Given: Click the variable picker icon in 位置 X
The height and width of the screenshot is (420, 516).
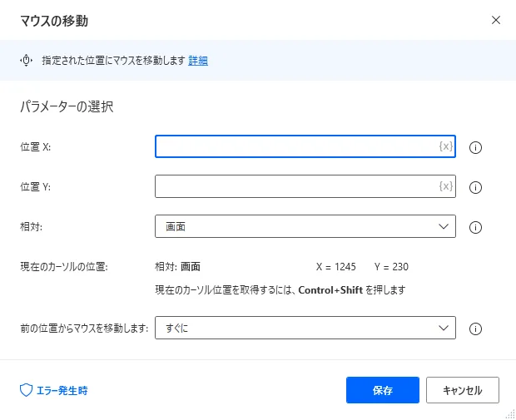Looking at the screenshot, I should [x=446, y=146].
